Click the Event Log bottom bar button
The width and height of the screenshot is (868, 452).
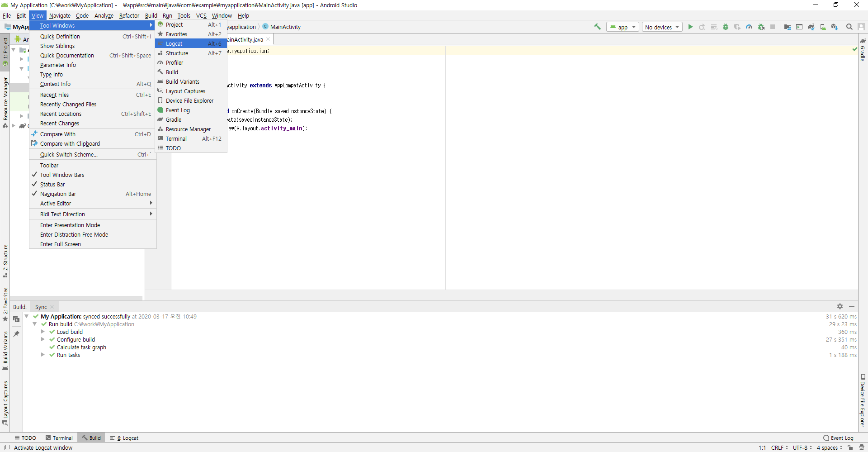(x=839, y=438)
